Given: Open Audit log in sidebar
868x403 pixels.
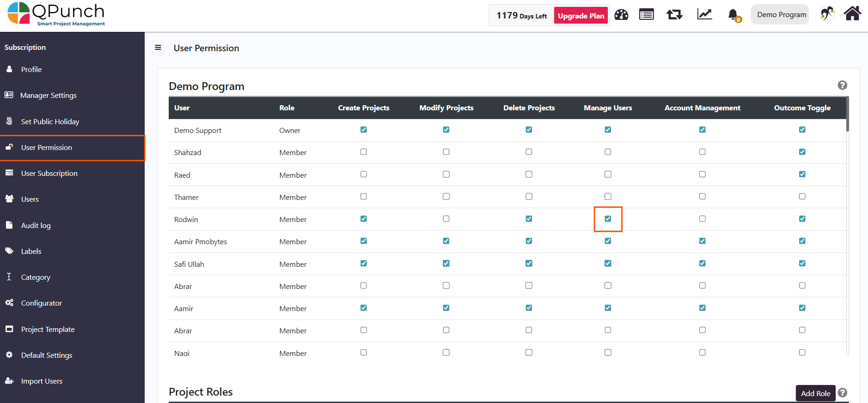Looking at the screenshot, I should click(36, 226).
